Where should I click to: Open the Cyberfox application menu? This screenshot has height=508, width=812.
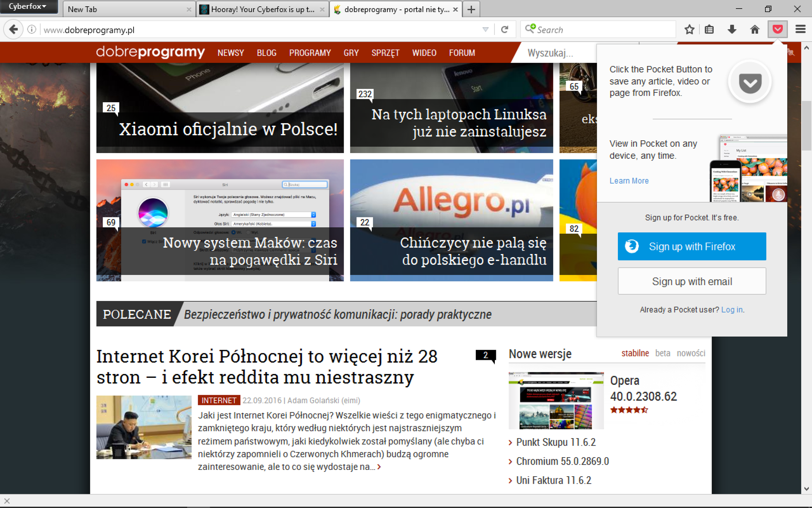pos(28,7)
